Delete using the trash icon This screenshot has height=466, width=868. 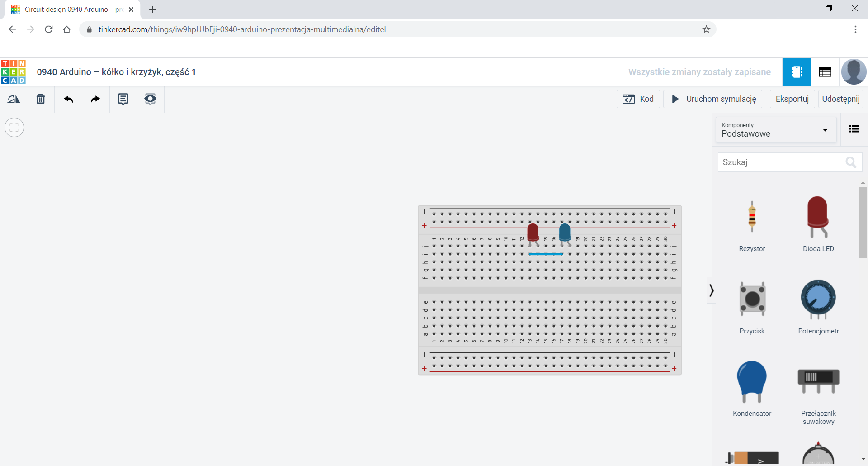(x=40, y=99)
